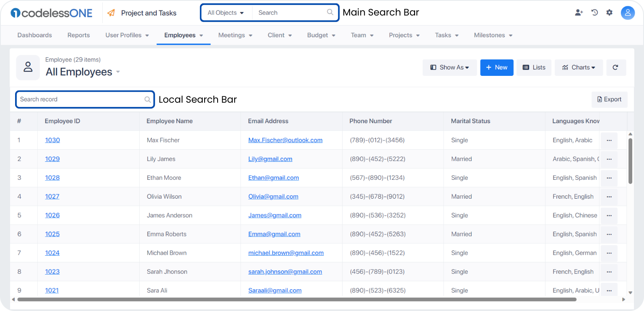Open the Milestones menu
This screenshot has height=311, width=644.
493,35
